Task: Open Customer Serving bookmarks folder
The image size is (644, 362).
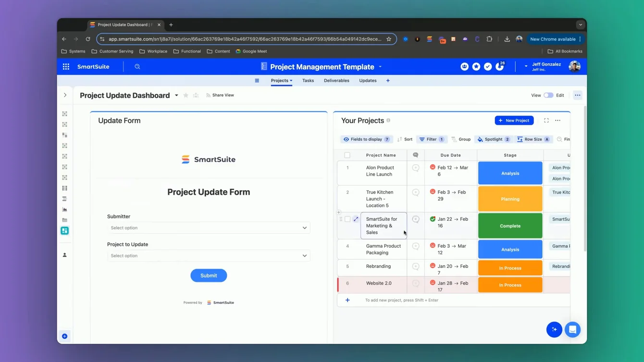Action: 112,51
